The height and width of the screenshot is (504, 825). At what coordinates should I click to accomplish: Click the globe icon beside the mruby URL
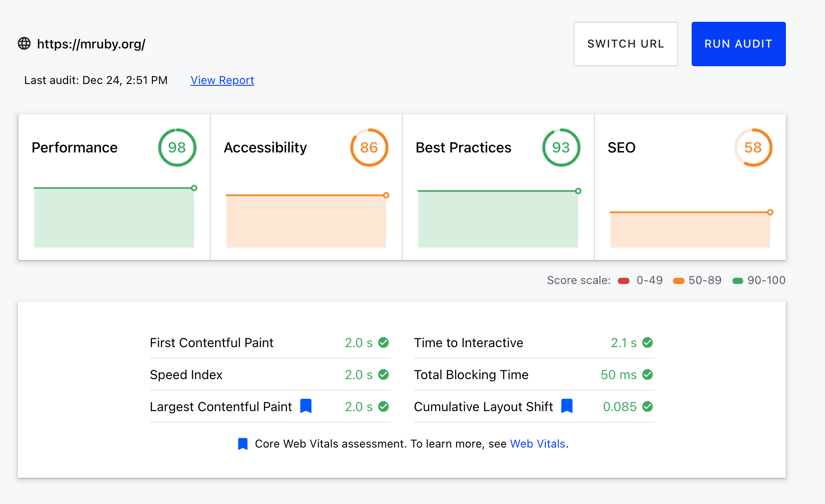[x=24, y=44]
